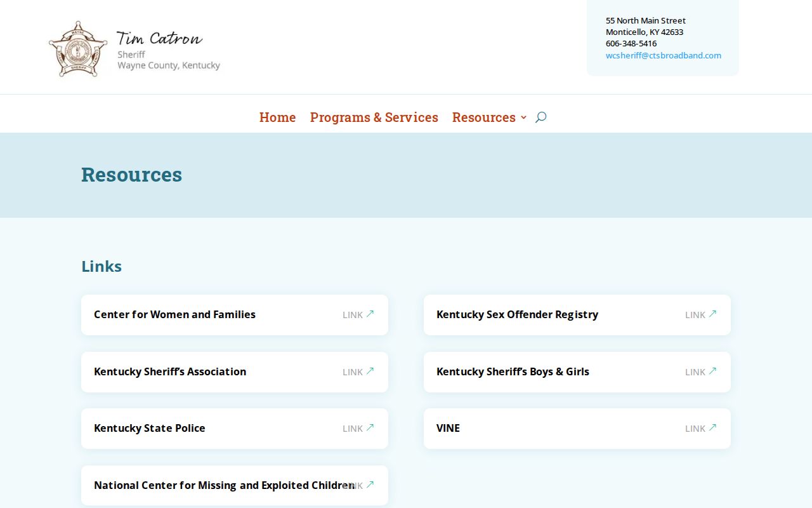Viewport: 812px width, 508px height.
Task: Click arrow icon for National Center for Missing Children
Action: pos(370,485)
